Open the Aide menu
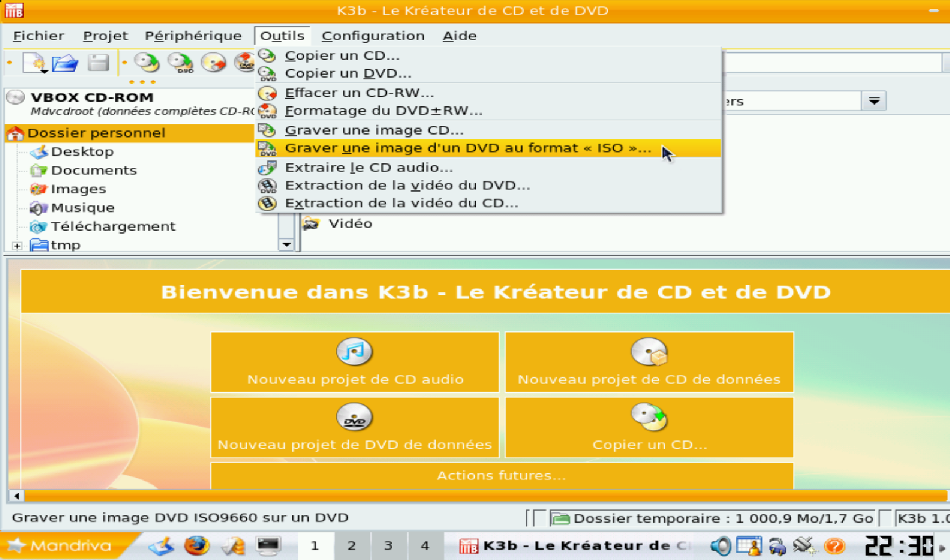950x560 pixels. pos(459,36)
